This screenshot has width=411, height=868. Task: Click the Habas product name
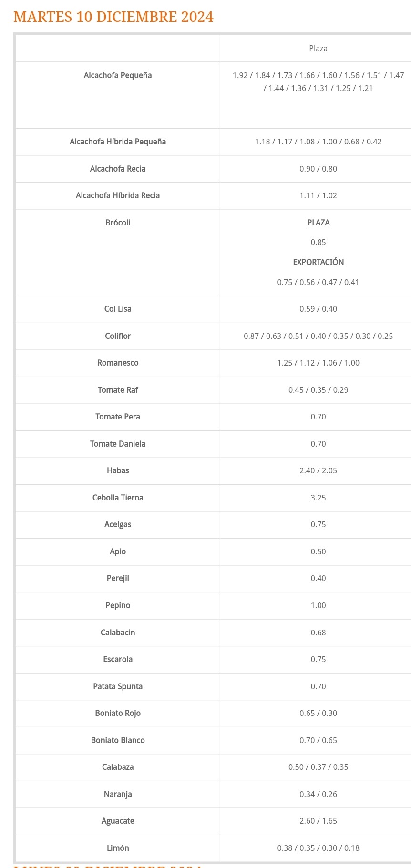pyautogui.click(x=118, y=470)
